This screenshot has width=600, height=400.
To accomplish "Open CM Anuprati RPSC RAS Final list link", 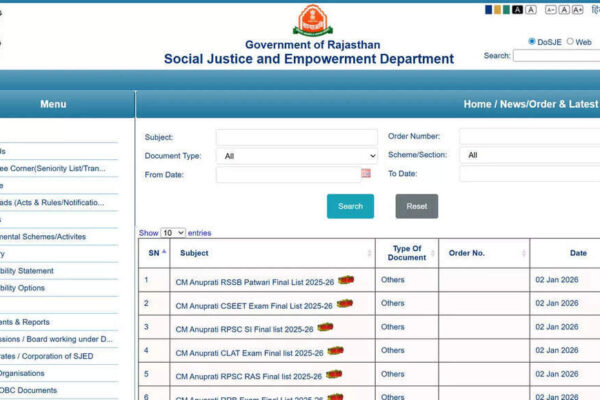I will [249, 377].
